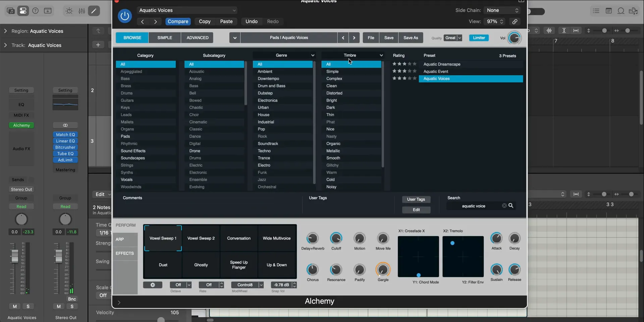The image size is (644, 322).
Task: Toggle Match EQ plug-in slot
Action: [65, 135]
